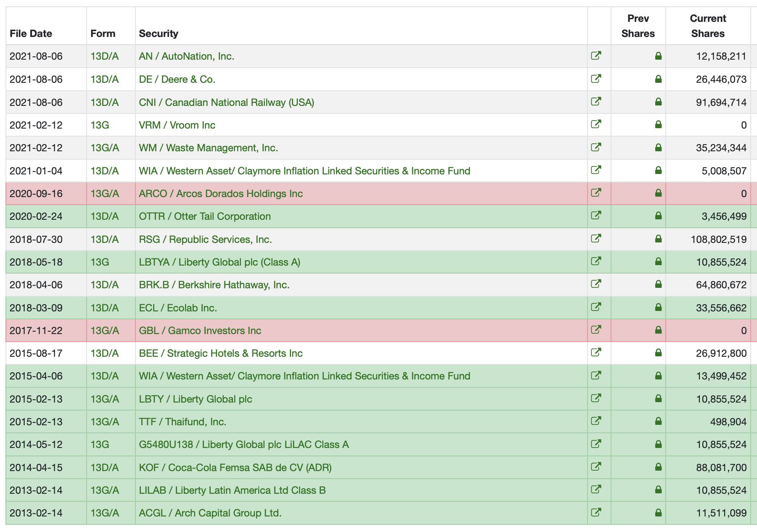Select file date 2020-09-16

pyautogui.click(x=36, y=194)
